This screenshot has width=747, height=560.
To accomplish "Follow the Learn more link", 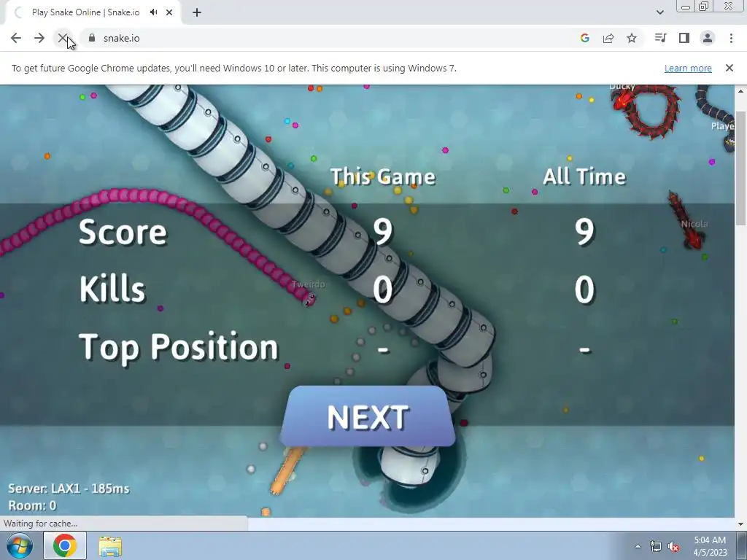I will coord(688,68).
